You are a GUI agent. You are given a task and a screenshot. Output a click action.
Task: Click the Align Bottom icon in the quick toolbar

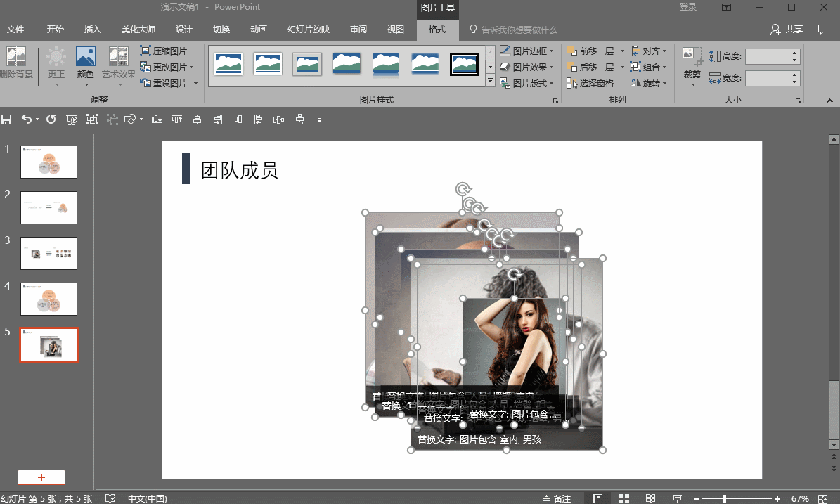coord(157,119)
